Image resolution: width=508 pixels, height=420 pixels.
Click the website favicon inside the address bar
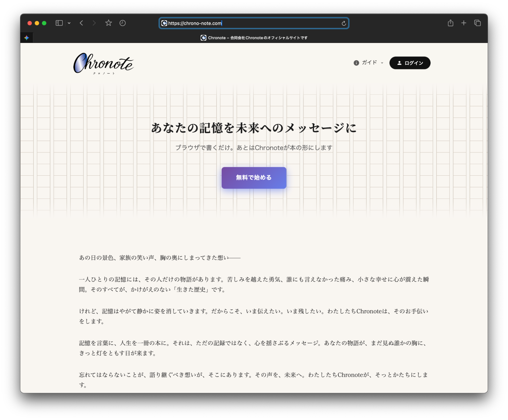pyautogui.click(x=164, y=23)
